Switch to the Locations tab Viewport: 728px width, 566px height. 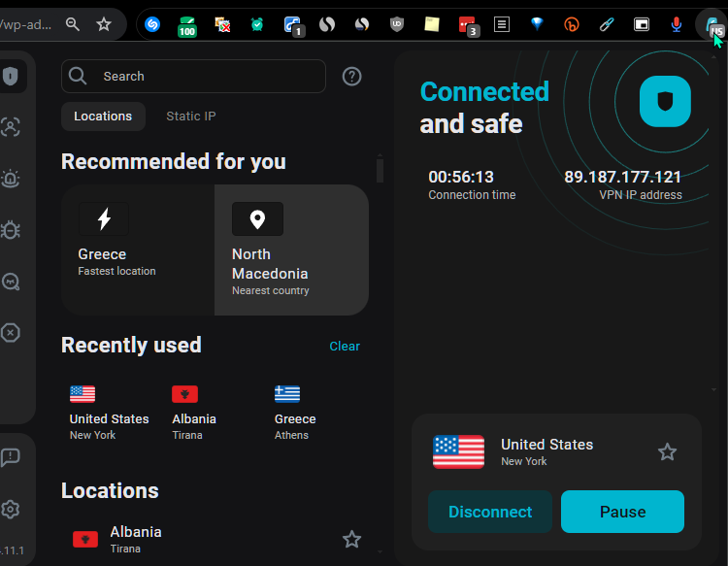coord(103,117)
